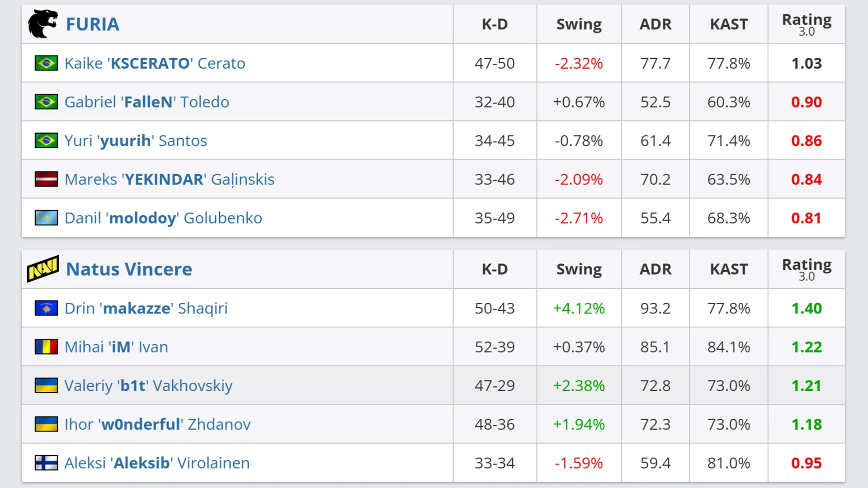Open Ihor 'w0nderful' Zhdanov's profile
This screenshot has height=488, width=868.
pos(157,424)
